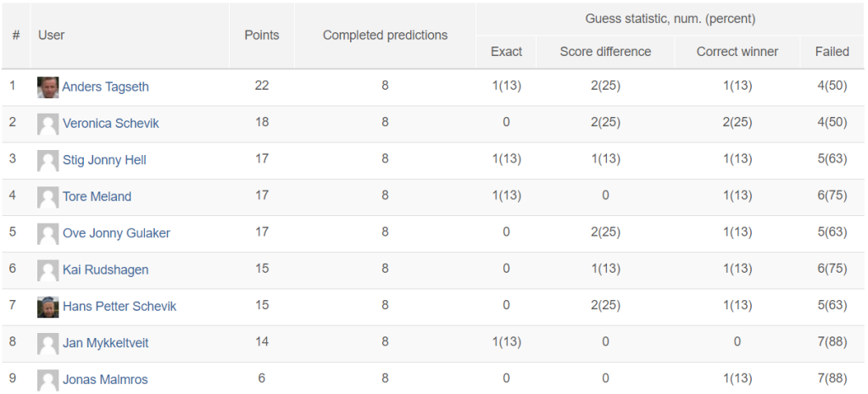Go to Tore Meland's profile
This screenshot has height=394, width=868.
(x=97, y=197)
